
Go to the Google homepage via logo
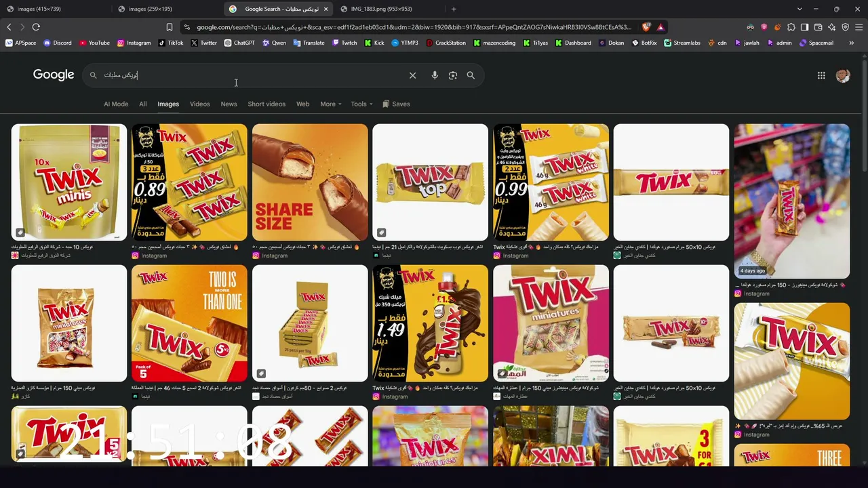click(54, 75)
